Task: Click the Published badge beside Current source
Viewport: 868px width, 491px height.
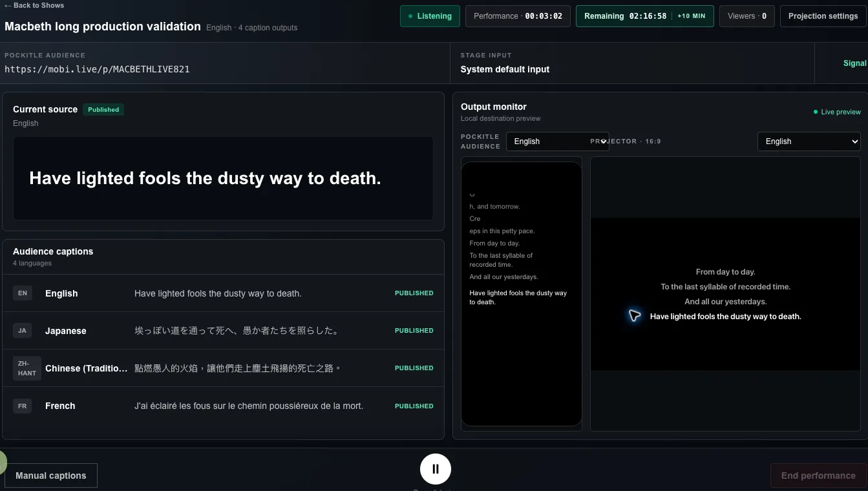Action: [x=103, y=110]
